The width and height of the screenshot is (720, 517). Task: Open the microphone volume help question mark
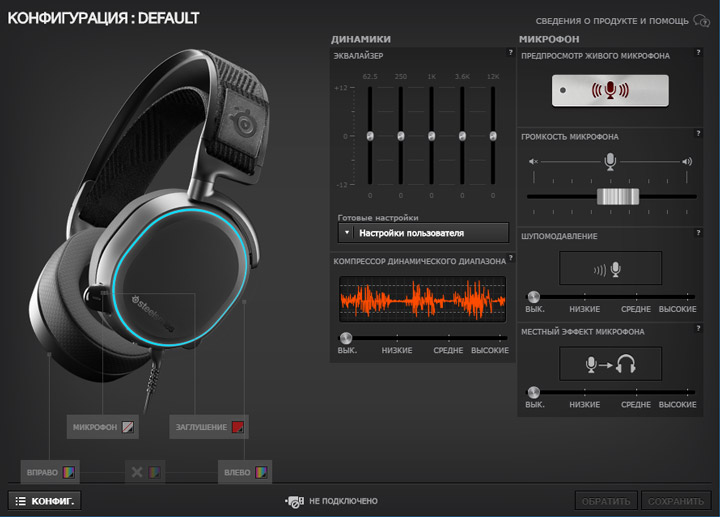point(698,133)
